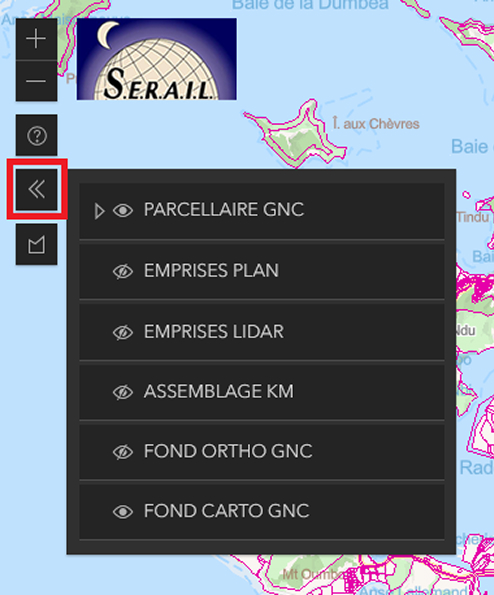Select the ASSEMBLAGE KM layer label
The image size is (494, 595).
219,392
